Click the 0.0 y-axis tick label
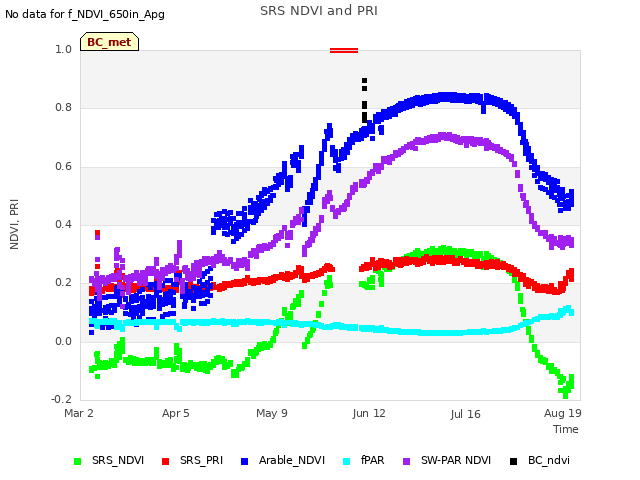Screen dimensions: 640x480 pyautogui.click(x=63, y=341)
